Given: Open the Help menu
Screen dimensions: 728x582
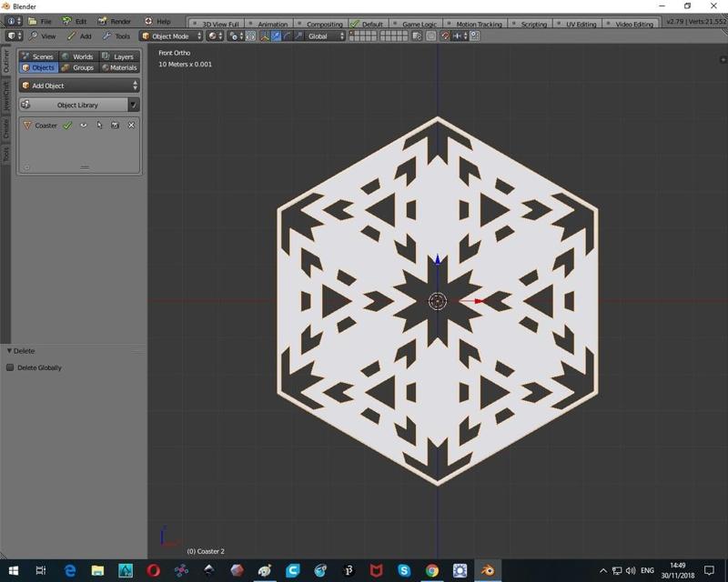Looking at the screenshot, I should [x=157, y=21].
